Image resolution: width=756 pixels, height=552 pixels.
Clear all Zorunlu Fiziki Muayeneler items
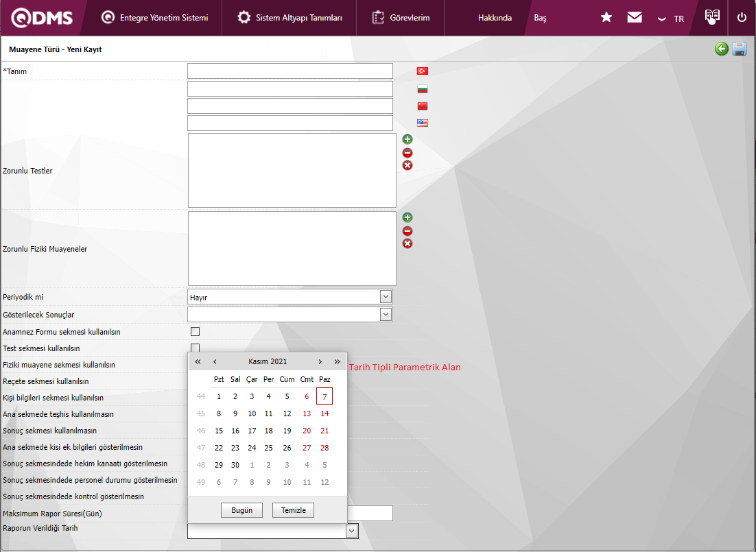pos(407,243)
